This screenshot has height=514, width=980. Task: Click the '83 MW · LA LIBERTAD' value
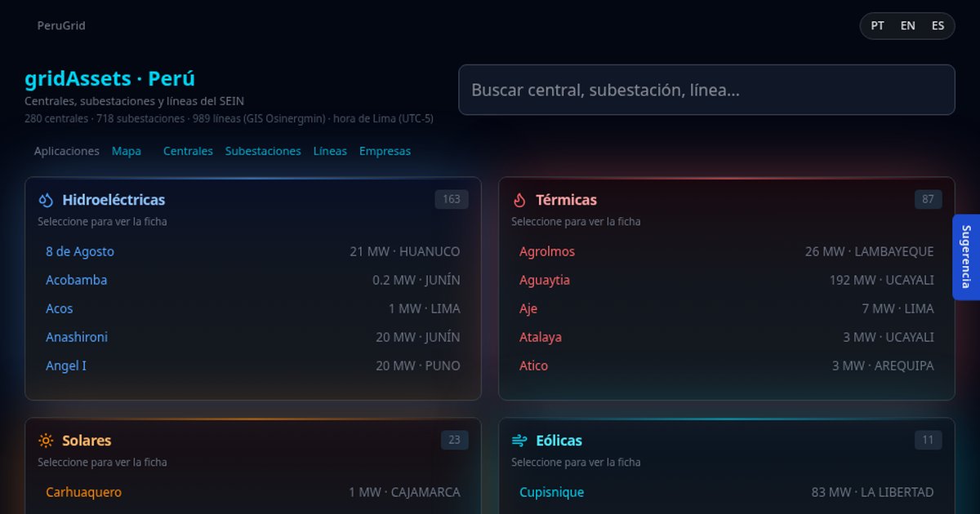(x=872, y=492)
